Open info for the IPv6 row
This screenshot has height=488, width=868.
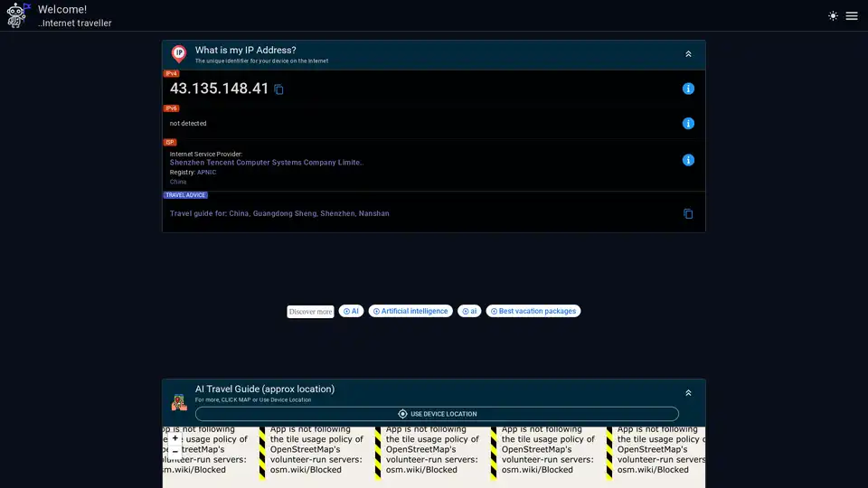(x=688, y=124)
